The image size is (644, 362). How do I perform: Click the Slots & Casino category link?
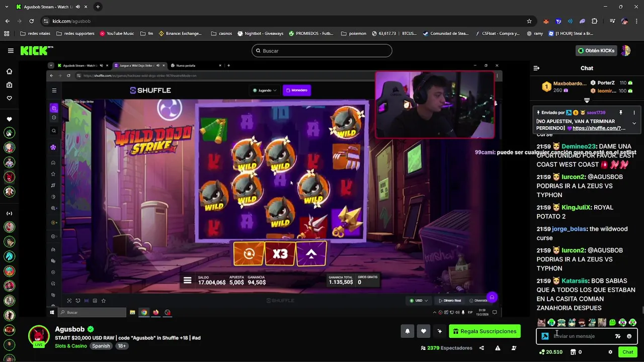pyautogui.click(x=71, y=346)
